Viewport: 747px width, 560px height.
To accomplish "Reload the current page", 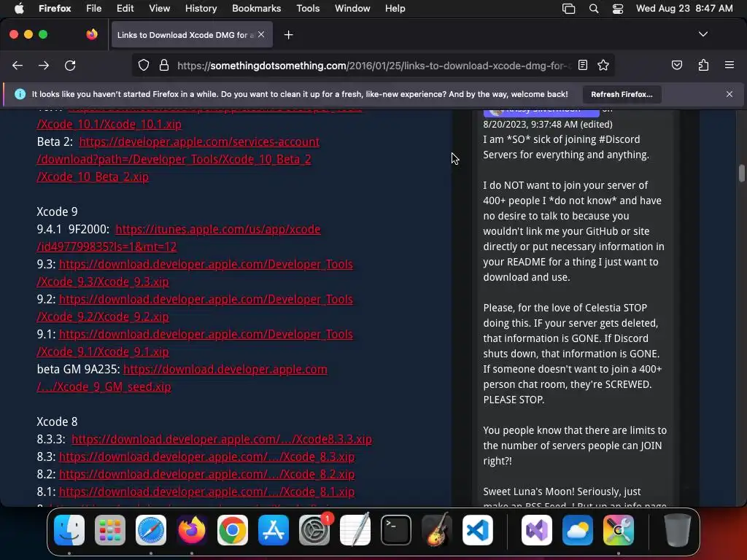I will (70, 65).
